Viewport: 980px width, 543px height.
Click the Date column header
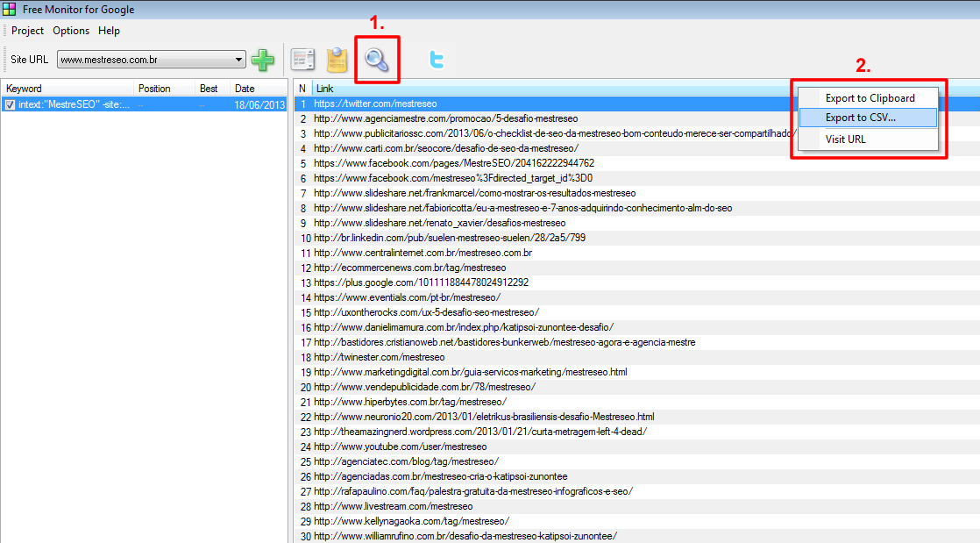(257, 89)
